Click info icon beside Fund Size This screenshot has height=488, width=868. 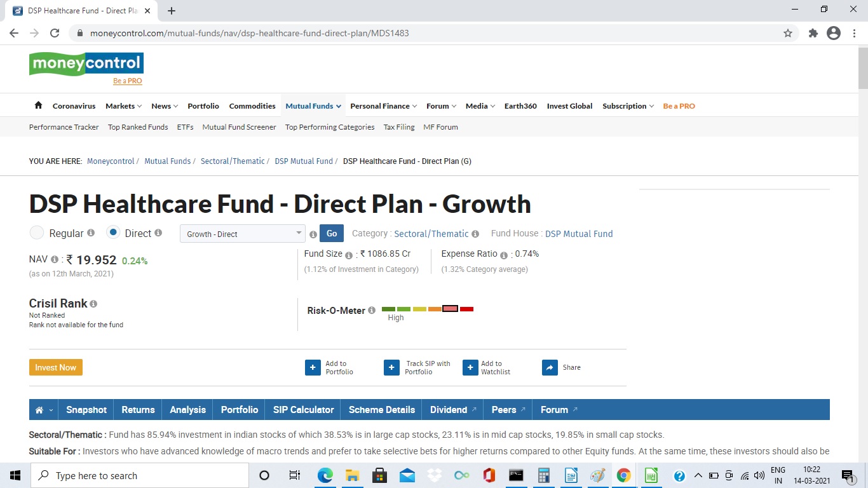[x=349, y=255]
